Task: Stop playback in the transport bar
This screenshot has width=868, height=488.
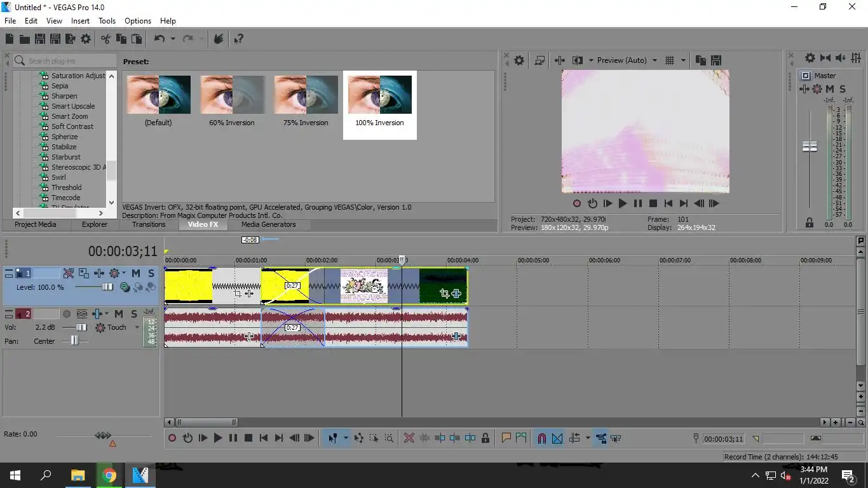Action: point(248,438)
